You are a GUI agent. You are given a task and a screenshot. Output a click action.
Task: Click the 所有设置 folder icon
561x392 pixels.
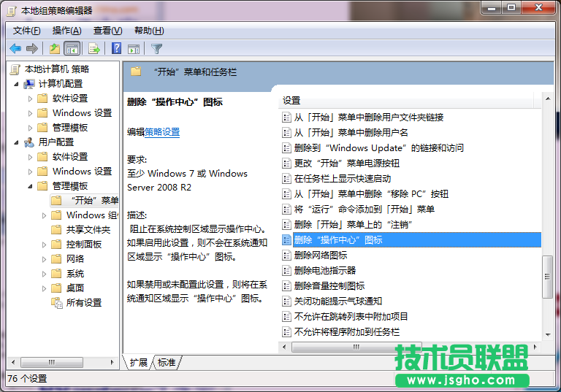pos(57,303)
